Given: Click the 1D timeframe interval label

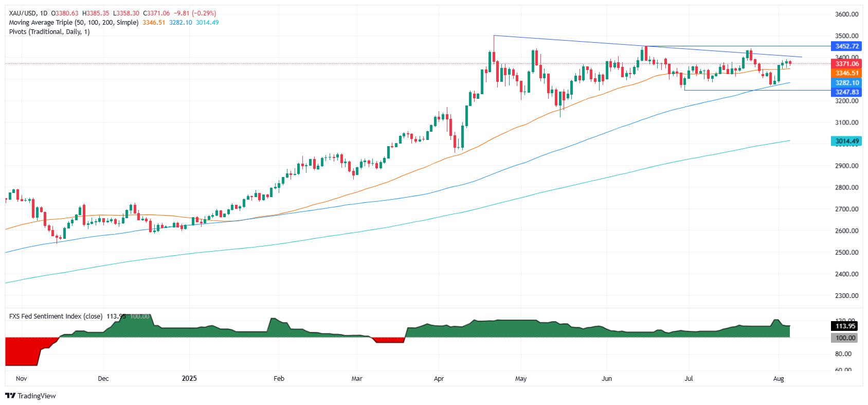Looking at the screenshot, I should pos(43,13).
